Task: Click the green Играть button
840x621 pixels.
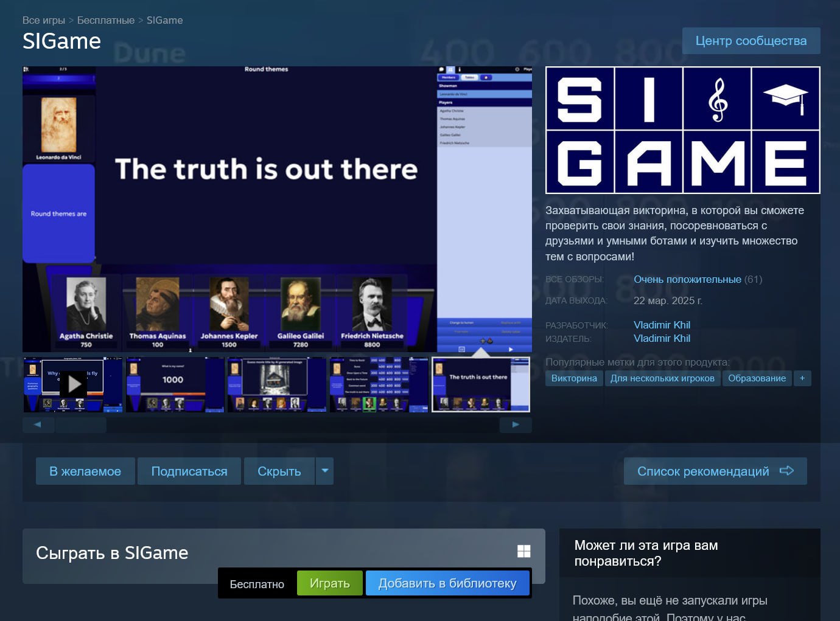Action: pos(330,583)
